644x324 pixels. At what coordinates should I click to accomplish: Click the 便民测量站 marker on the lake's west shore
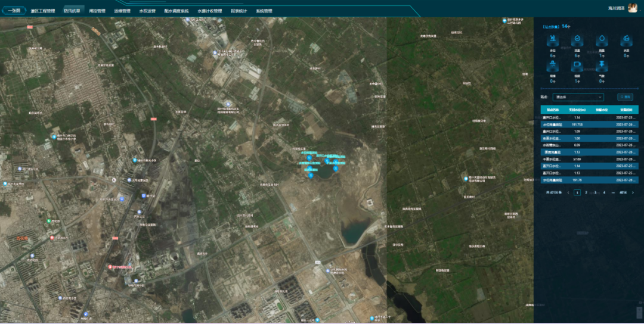pos(311,169)
